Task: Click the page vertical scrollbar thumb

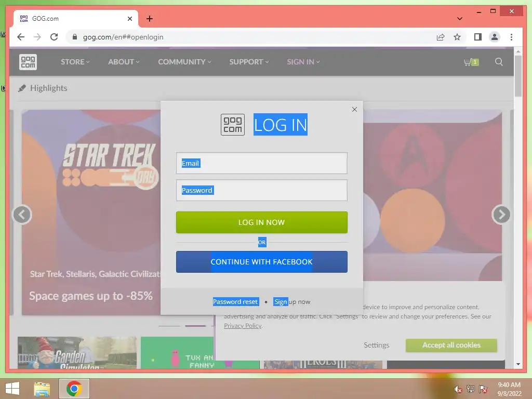Action: pos(518,76)
